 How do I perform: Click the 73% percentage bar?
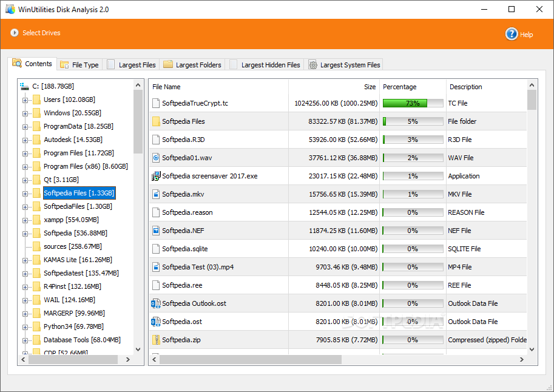pos(413,103)
